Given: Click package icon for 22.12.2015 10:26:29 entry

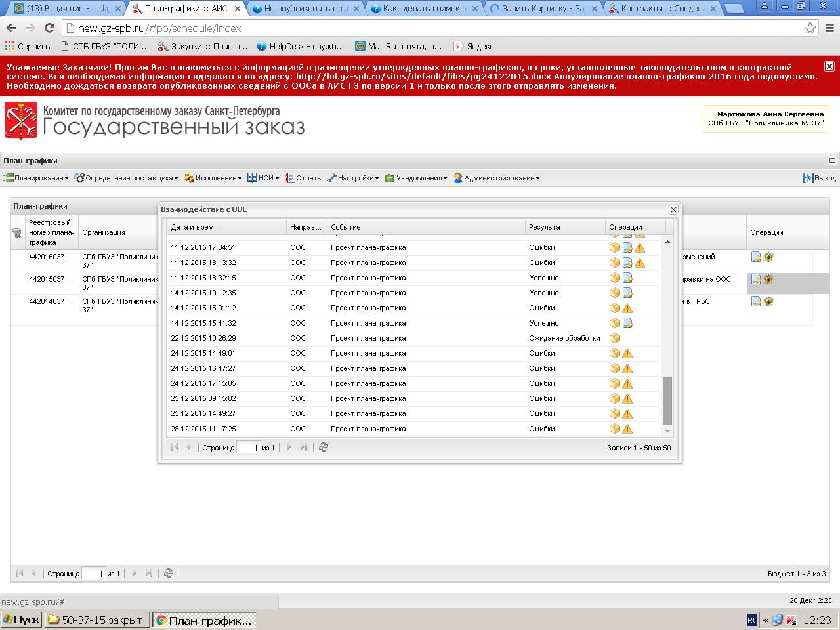Looking at the screenshot, I should click(x=615, y=339).
